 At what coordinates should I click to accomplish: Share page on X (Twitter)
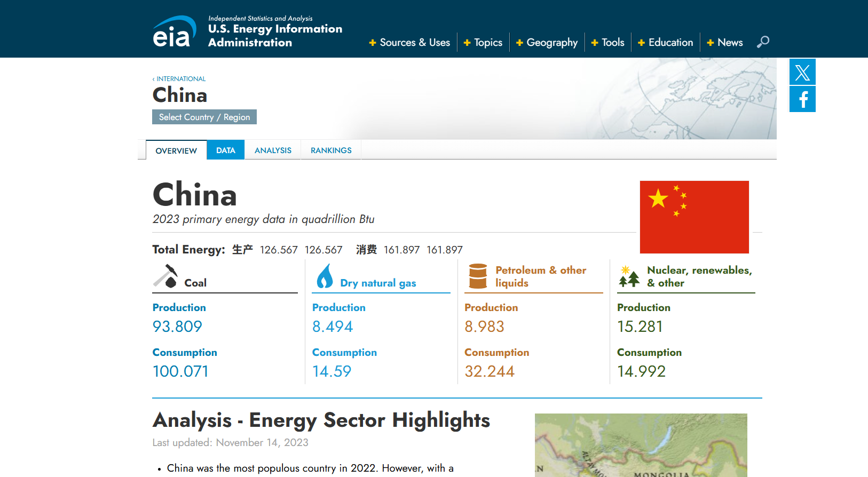pyautogui.click(x=802, y=72)
